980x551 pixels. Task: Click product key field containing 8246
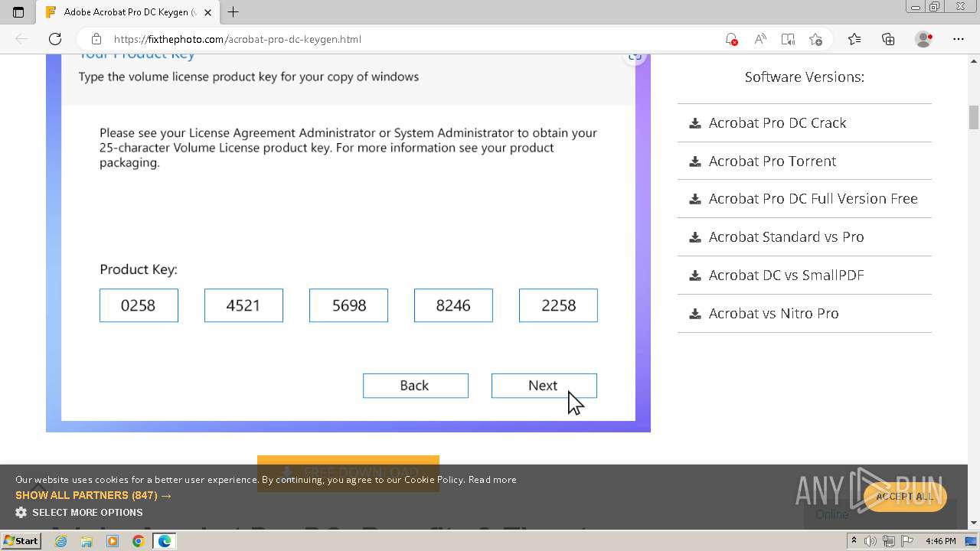pyautogui.click(x=453, y=305)
